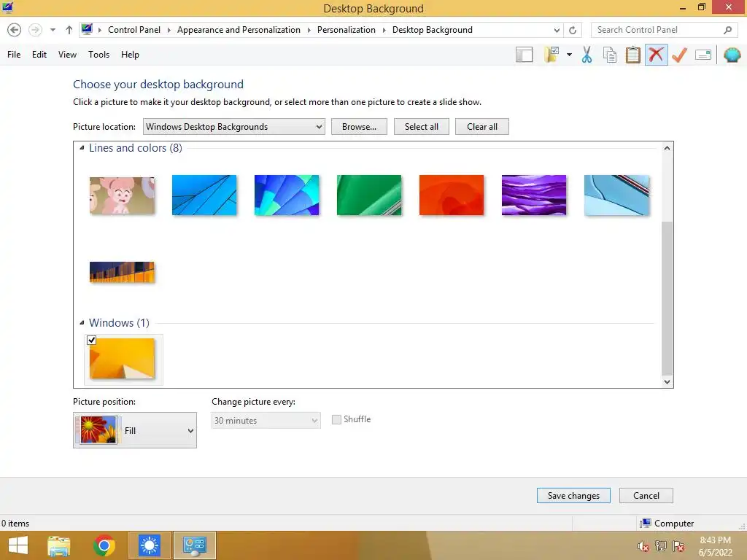Click the Paste clipboard icon
This screenshot has width=747, height=560.
click(x=632, y=55)
